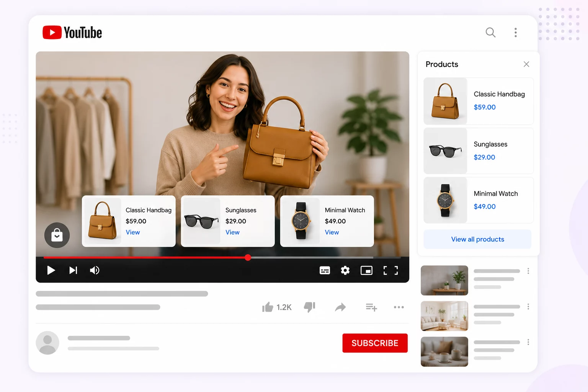
Task: Seek using the red progress bar
Action: point(145,258)
